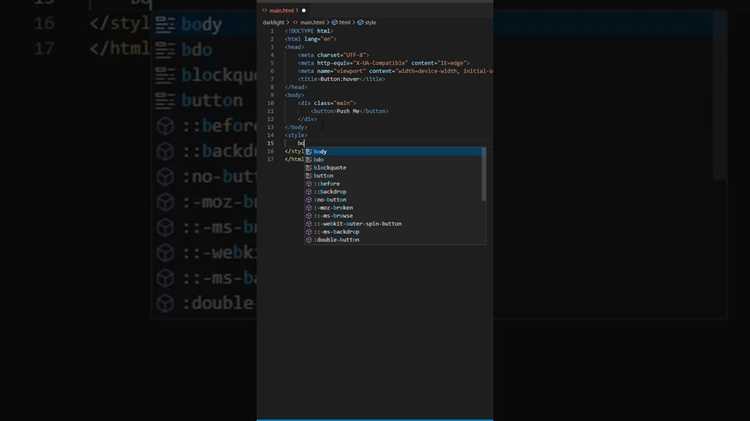Screen dimensions: 750x421
Task: Click the suggestion list scrollbar thumb
Action: tap(484, 175)
